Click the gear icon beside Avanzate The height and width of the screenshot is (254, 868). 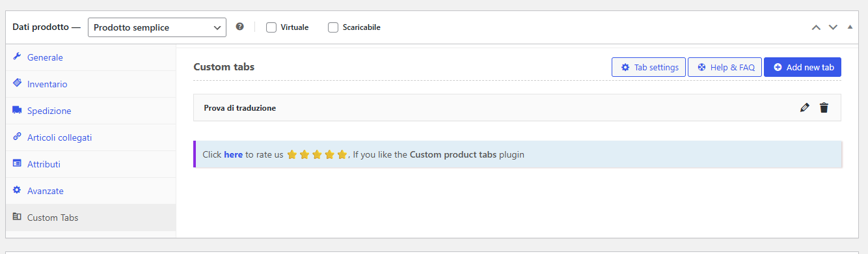[x=17, y=190]
